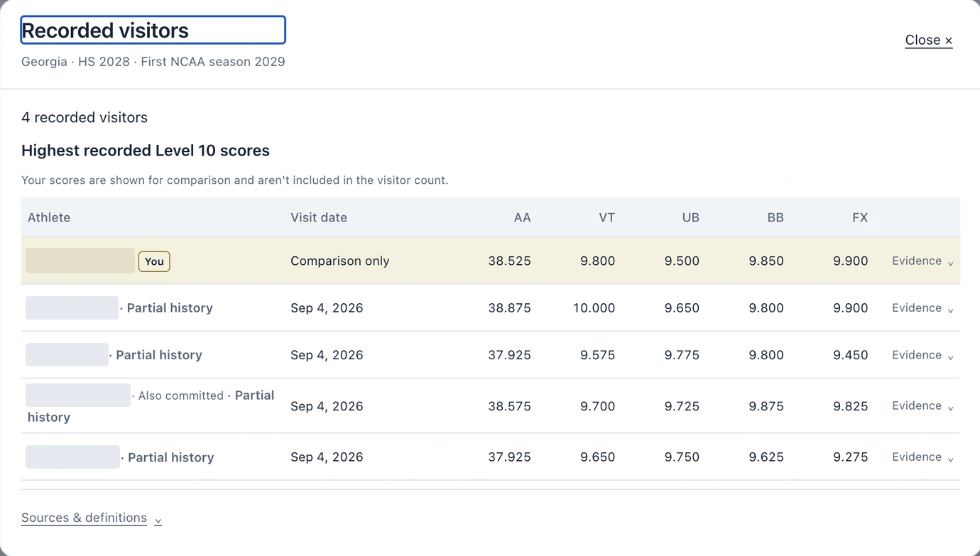The image size is (980, 556).
Task: Click the Sep 4, 2026 date beside 38.875
Action: point(327,308)
